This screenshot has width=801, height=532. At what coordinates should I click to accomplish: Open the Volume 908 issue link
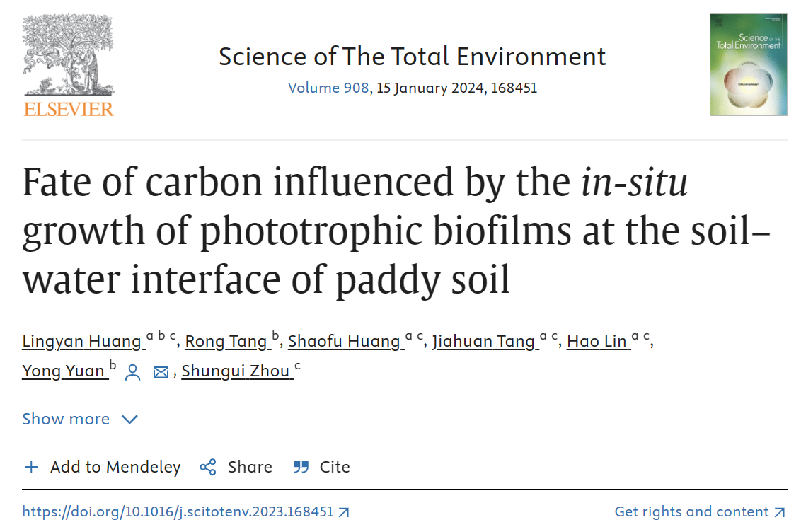[x=328, y=88]
